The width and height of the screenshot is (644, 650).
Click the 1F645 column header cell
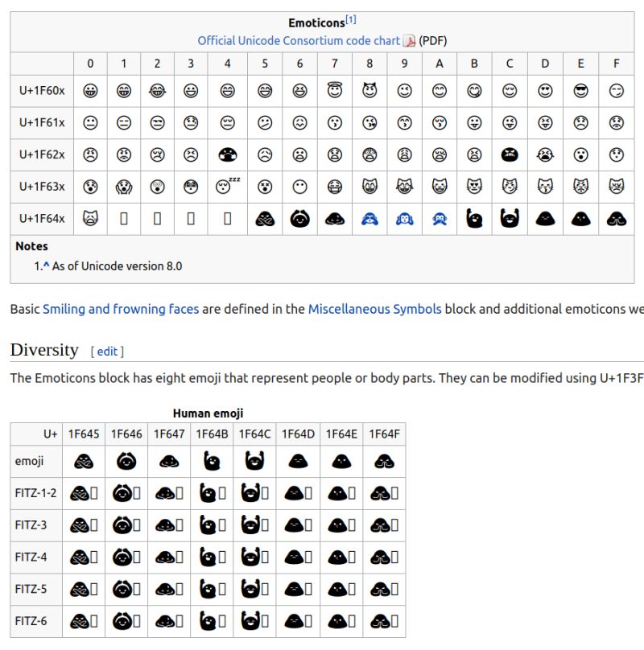click(x=84, y=433)
